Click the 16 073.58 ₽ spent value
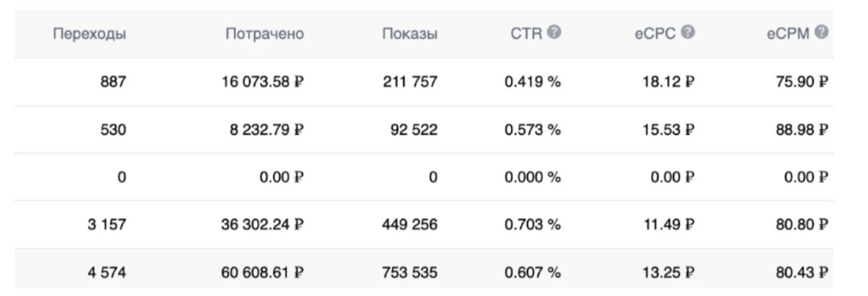Image resolution: width=868 pixels, height=296 pixels. click(x=263, y=82)
